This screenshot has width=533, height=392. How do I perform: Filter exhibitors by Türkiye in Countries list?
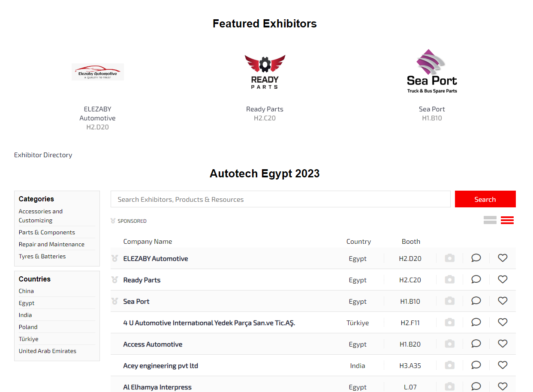[x=28, y=339]
